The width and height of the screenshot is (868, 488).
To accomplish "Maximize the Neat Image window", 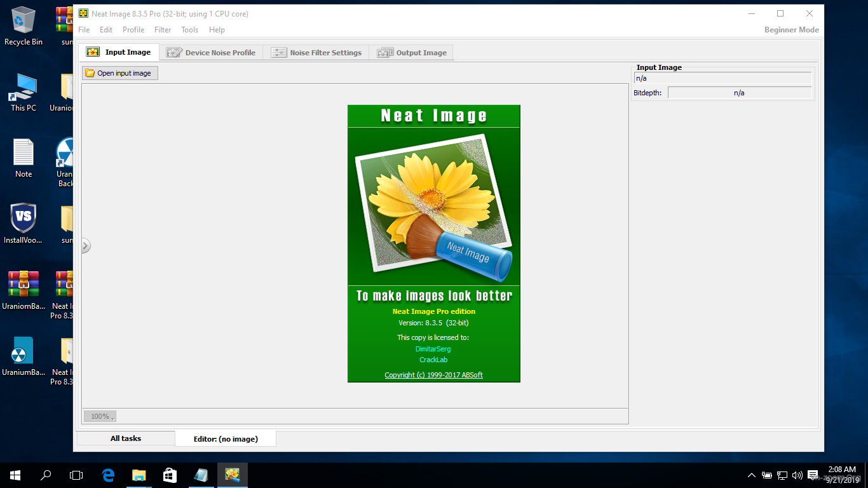I will click(x=780, y=13).
